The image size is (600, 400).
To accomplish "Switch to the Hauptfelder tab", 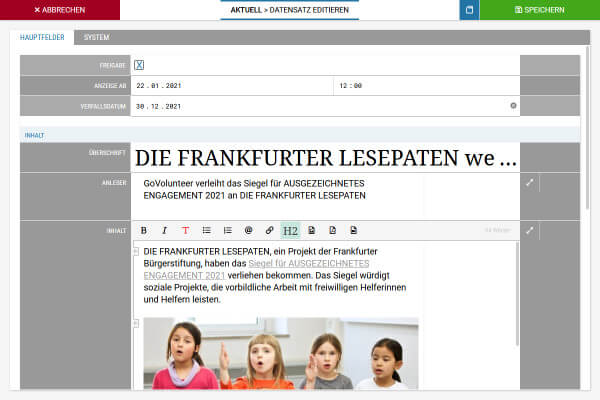I will [42, 37].
